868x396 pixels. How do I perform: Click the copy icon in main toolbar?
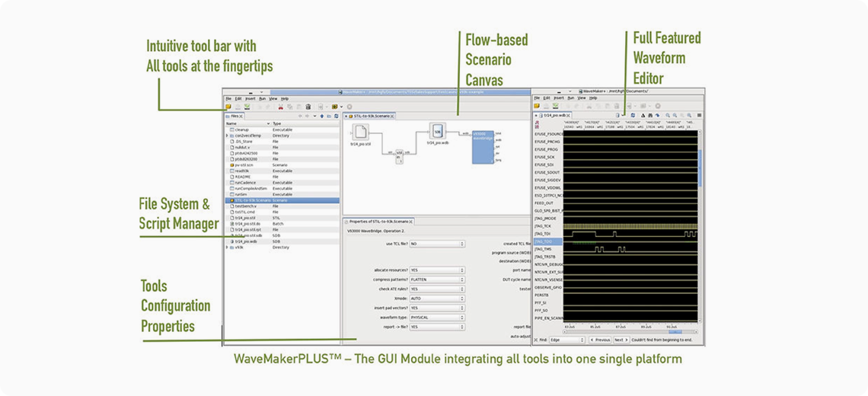point(289,107)
